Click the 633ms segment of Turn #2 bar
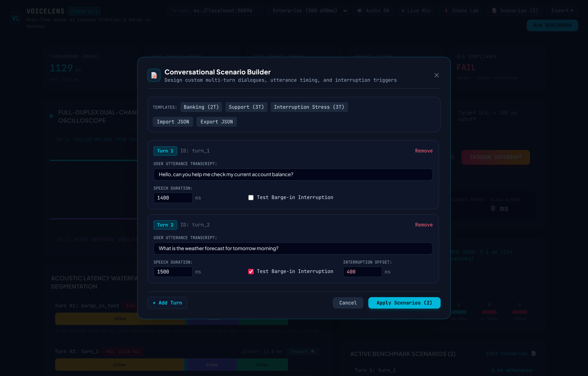Viewport: 588px width, 376px height. coord(119,365)
